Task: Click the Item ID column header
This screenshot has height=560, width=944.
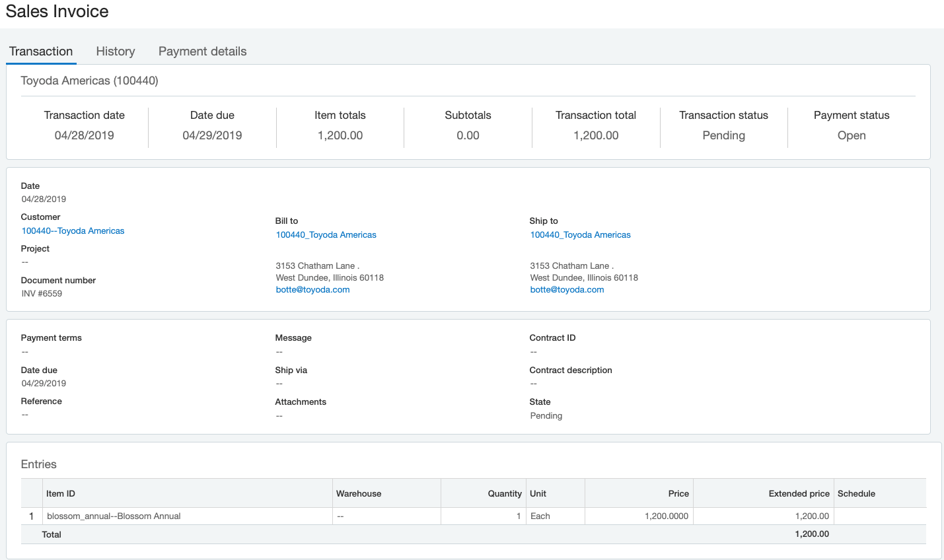Action: pyautogui.click(x=61, y=494)
